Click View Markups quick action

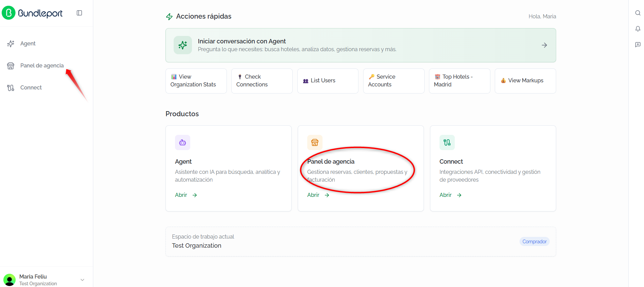(525, 81)
